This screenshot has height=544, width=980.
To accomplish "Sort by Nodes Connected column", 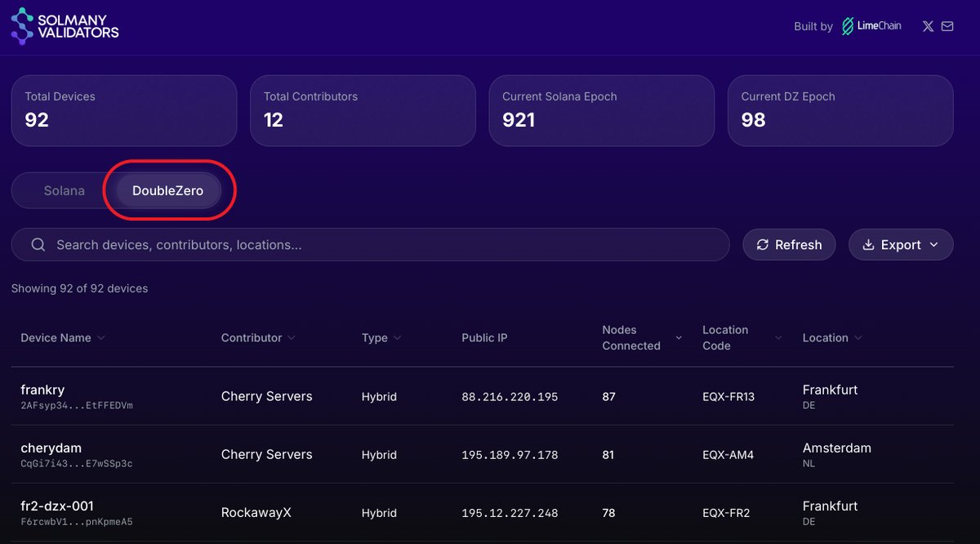I will pos(643,337).
